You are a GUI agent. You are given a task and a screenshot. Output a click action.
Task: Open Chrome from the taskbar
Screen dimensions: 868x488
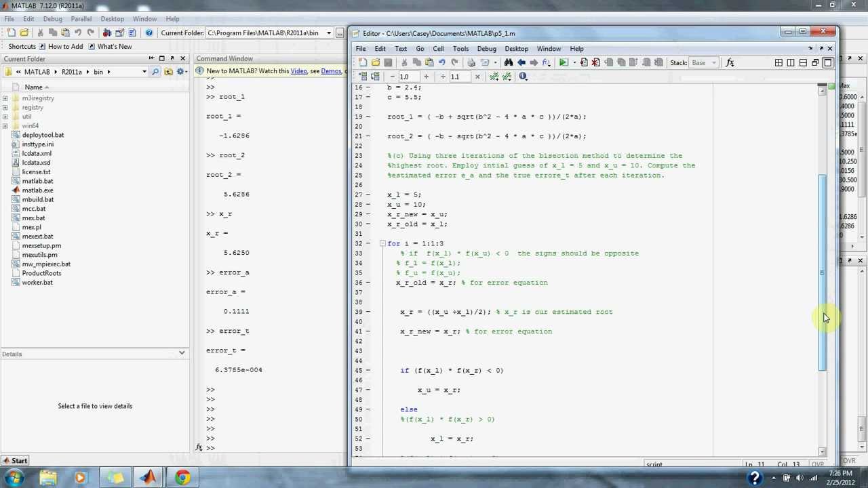(x=182, y=478)
